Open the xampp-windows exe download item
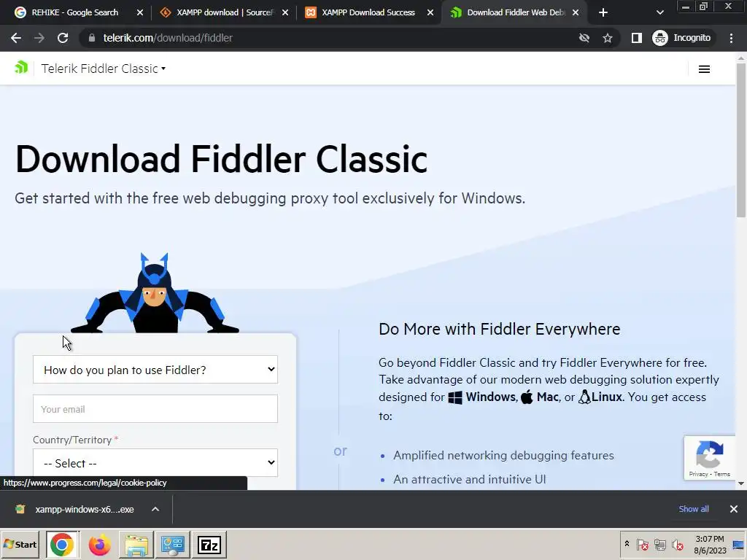747x560 pixels. click(76, 509)
